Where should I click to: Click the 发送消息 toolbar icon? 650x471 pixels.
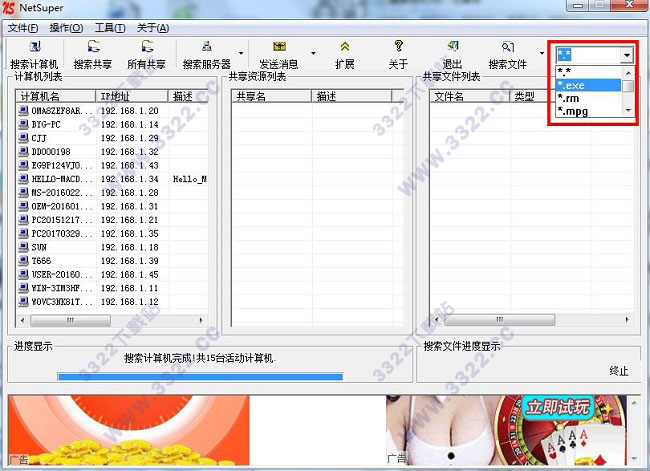[x=279, y=46]
